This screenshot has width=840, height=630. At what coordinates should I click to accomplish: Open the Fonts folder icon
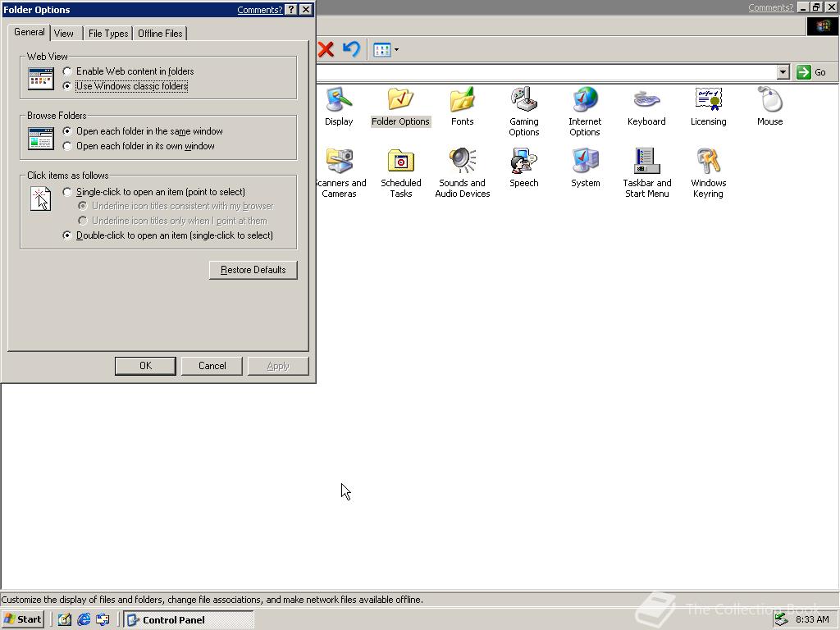pyautogui.click(x=462, y=107)
